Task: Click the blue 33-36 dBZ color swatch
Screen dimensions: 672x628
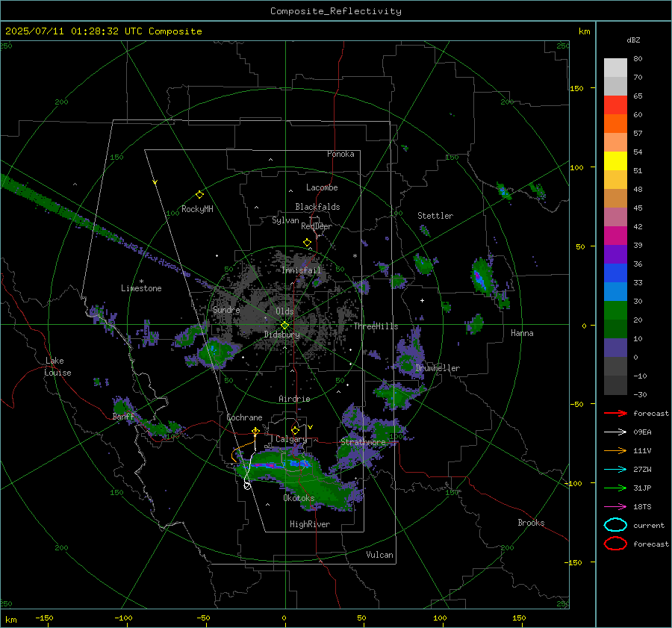Action: tap(615, 273)
